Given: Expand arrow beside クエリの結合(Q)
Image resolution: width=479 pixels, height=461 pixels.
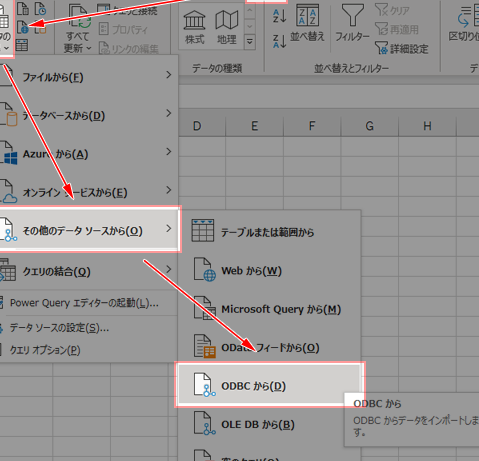Looking at the screenshot, I should coord(169,269).
